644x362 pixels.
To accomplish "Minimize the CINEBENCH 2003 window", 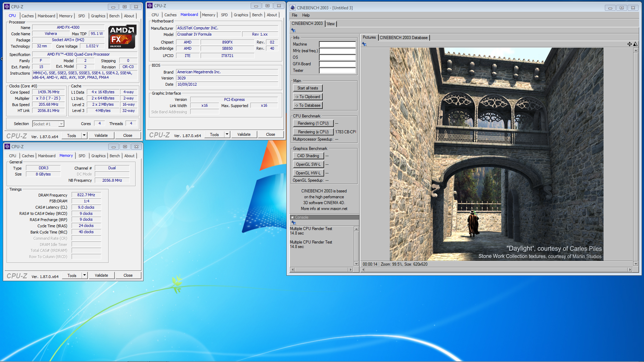I will (x=610, y=8).
